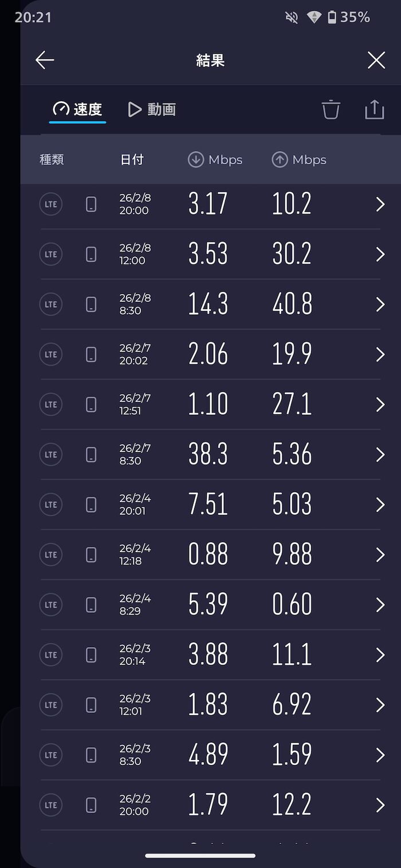Tap LTE badge on 26/2/3 20:14 row
Viewport: 401px width, 868px height.
(x=51, y=655)
